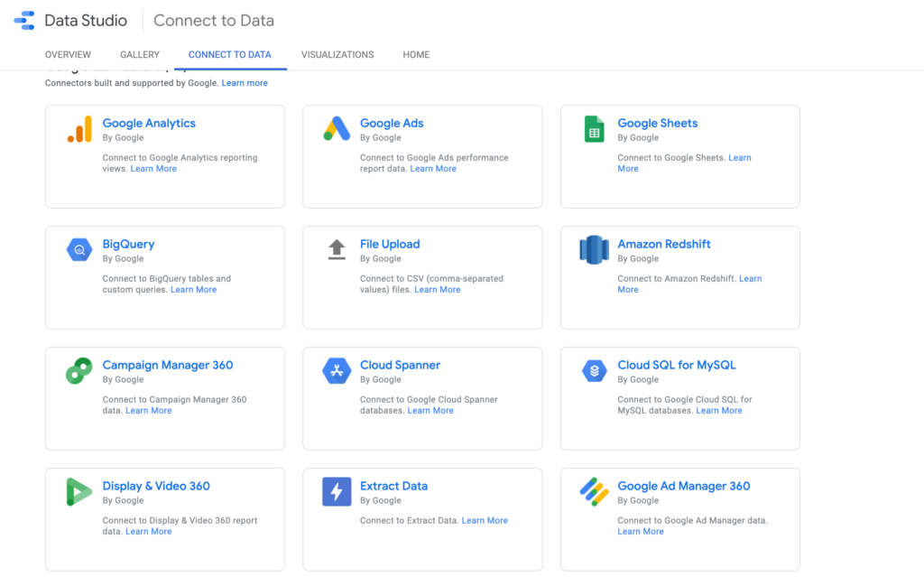Click the Campaign Manager 360 icon
This screenshot has width=924, height=577.
(79, 371)
